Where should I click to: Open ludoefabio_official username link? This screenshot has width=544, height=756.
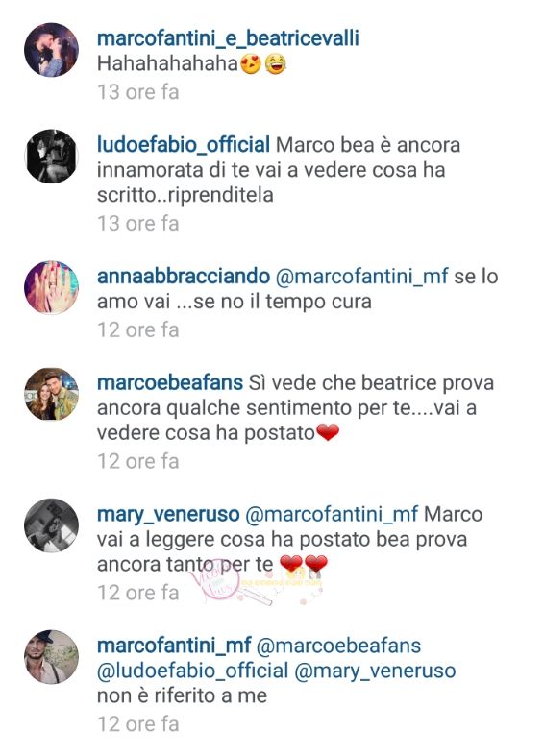click(184, 145)
